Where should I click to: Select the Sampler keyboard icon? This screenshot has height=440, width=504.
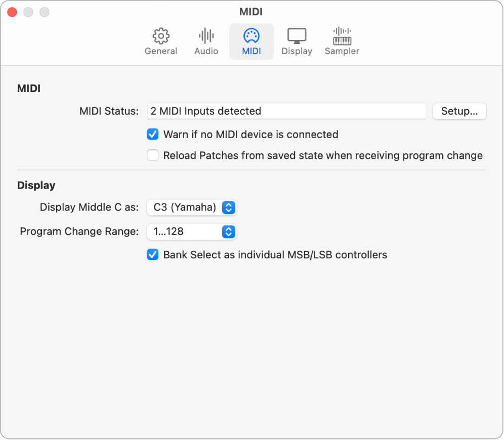coord(342,36)
